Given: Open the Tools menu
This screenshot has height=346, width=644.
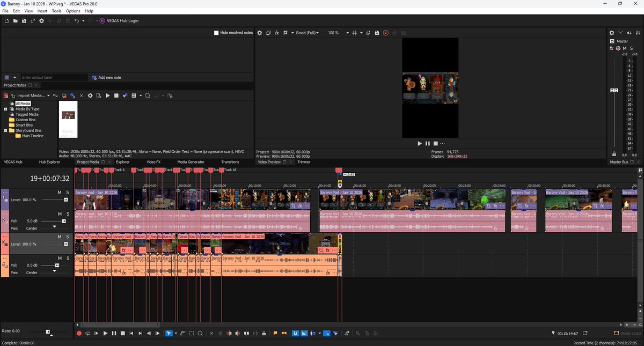Looking at the screenshot, I should (57, 11).
